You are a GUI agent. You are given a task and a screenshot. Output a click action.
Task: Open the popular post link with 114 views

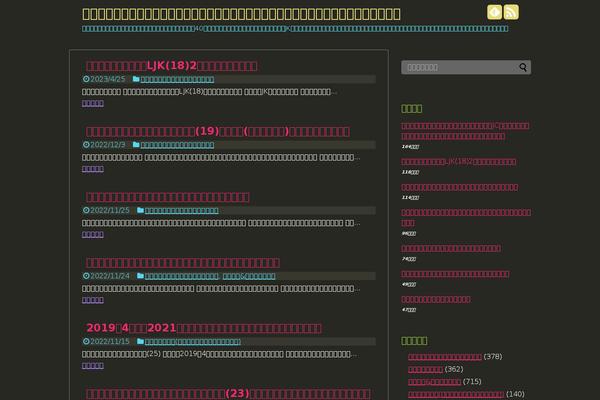coord(460,187)
